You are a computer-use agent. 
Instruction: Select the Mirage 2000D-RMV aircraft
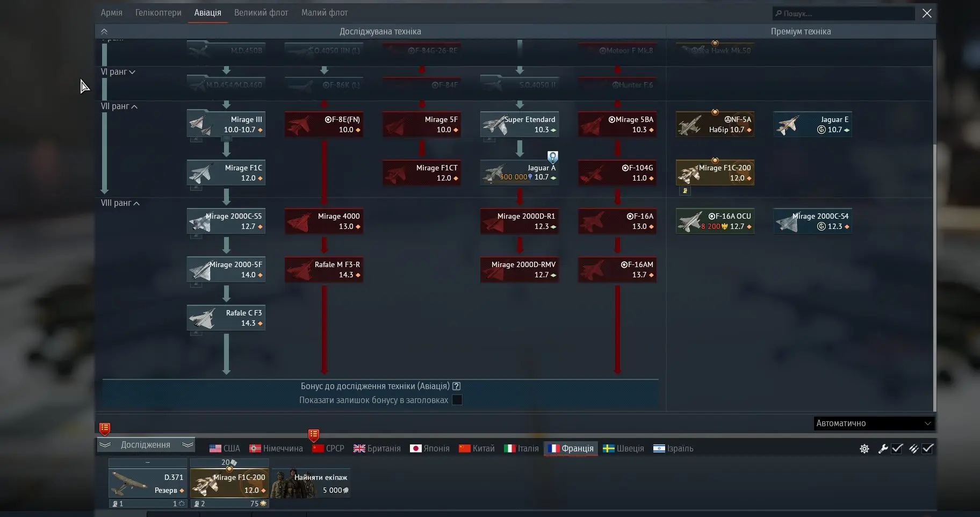520,269
